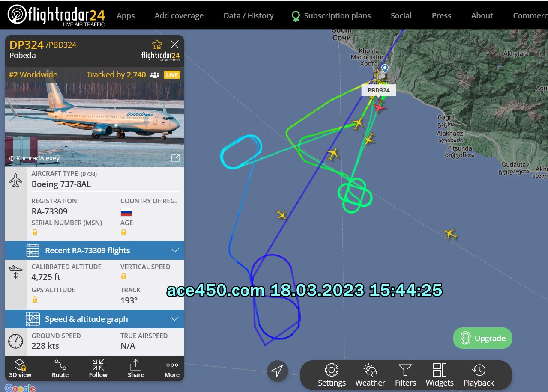The width and height of the screenshot is (548, 392).
Task: Show the flight Route
Action: pos(60,368)
